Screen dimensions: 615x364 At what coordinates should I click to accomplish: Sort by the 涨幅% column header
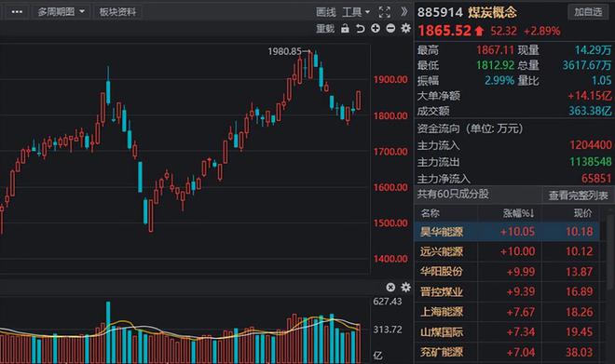518,213
